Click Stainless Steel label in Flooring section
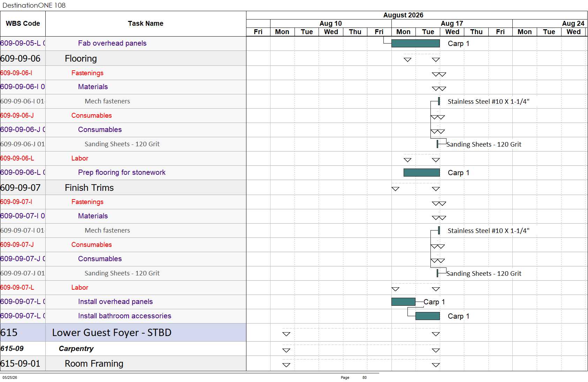Image resolution: width=588 pixels, height=382 pixels. pos(488,102)
